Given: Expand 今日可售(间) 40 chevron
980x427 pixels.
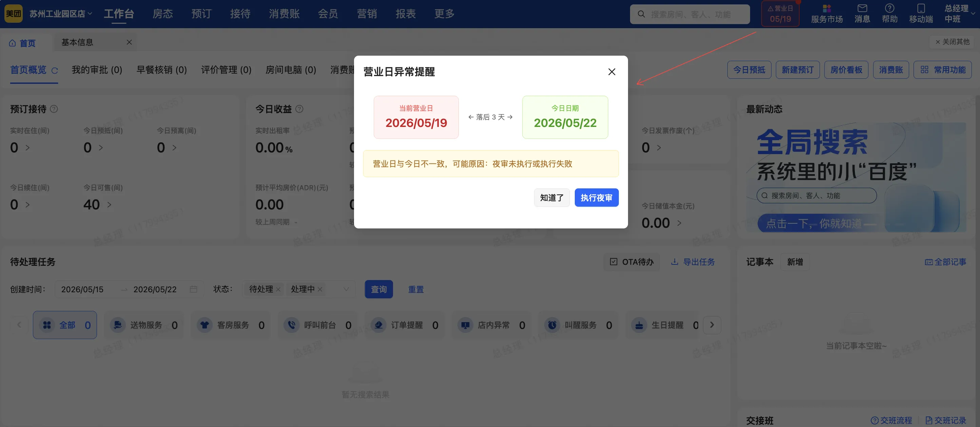Looking at the screenshot, I should point(109,205).
